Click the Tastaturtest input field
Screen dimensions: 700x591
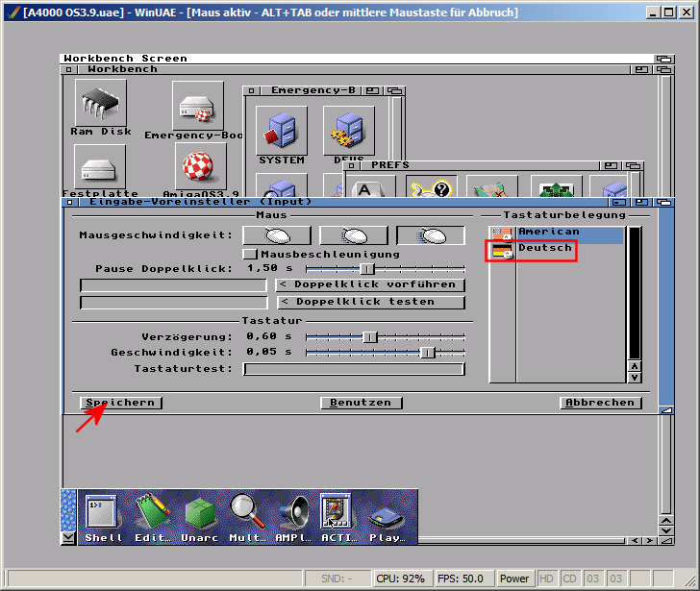[x=354, y=369]
